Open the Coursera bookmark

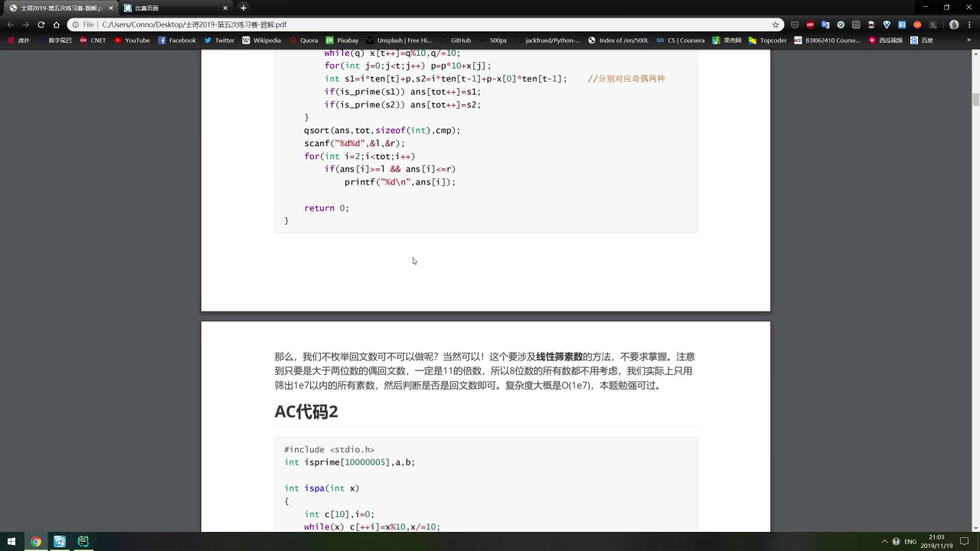click(682, 40)
